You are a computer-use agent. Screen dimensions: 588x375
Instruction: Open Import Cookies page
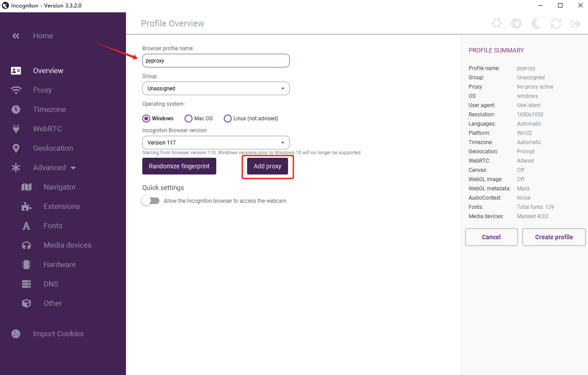tap(58, 334)
